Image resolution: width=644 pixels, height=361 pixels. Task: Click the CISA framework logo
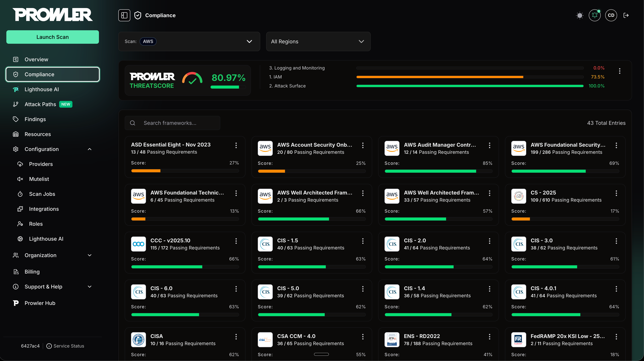point(138,340)
